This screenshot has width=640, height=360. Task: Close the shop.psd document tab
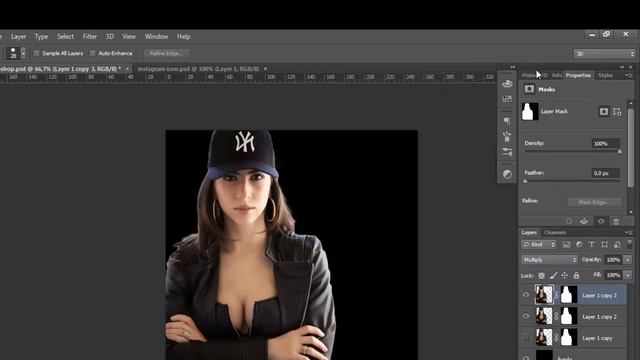pos(127,69)
